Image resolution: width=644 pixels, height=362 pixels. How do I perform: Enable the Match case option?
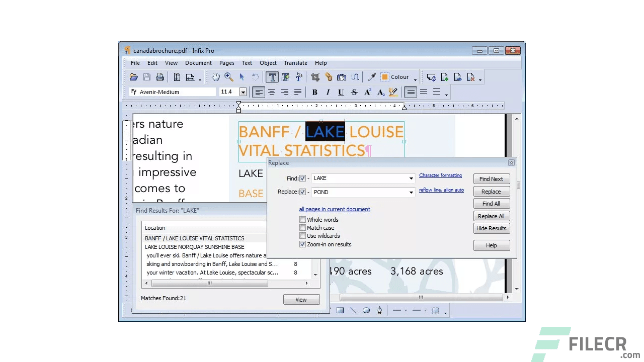302,228
